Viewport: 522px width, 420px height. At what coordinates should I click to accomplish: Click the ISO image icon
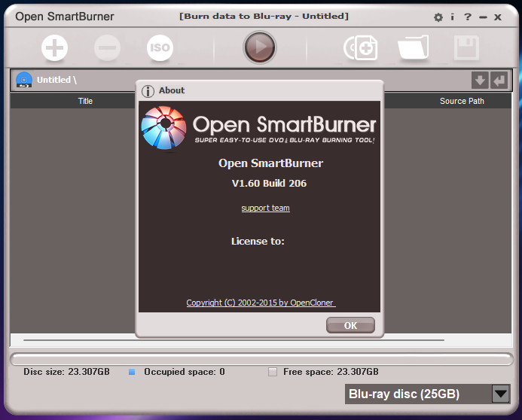160,48
